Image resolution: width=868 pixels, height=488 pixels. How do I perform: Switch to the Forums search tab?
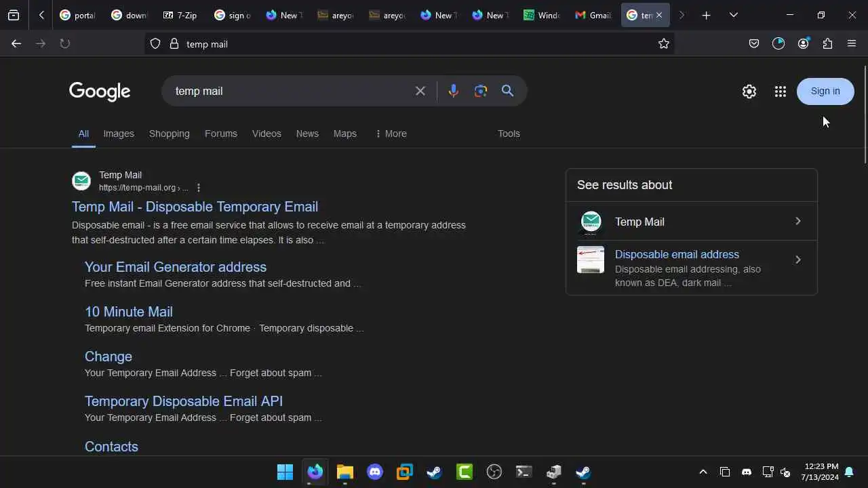(x=221, y=134)
